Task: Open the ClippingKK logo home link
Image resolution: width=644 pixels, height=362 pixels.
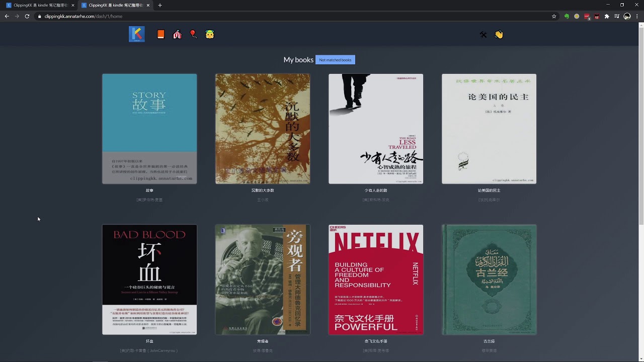Action: pyautogui.click(x=137, y=34)
